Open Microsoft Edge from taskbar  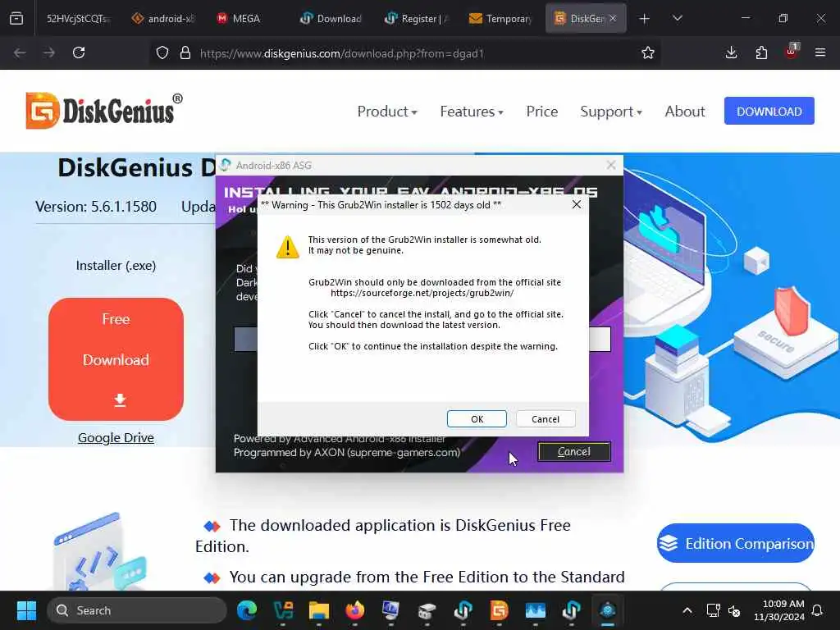tap(247, 610)
